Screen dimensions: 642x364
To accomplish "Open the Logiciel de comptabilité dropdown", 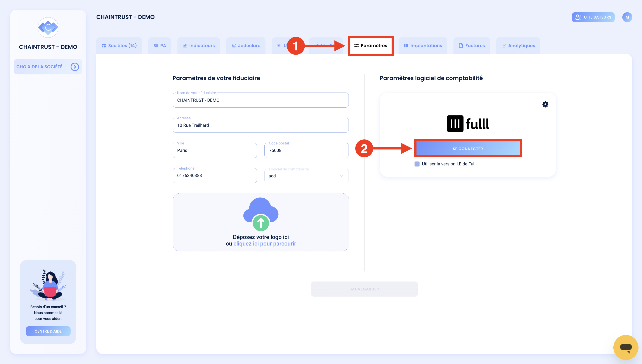I will pos(306,176).
